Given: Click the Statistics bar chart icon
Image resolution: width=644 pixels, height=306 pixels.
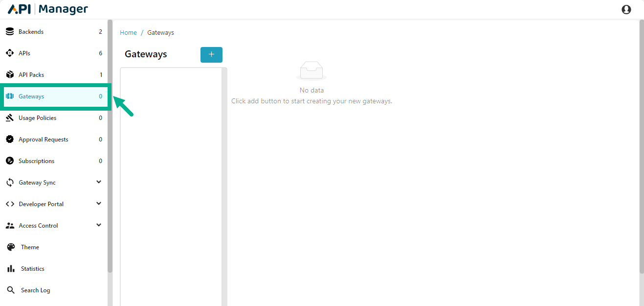Looking at the screenshot, I should point(11,269).
